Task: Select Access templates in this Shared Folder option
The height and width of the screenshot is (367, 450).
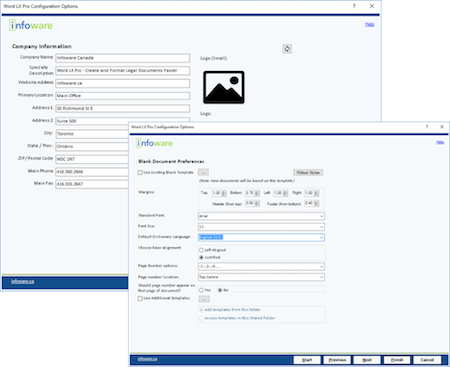Action: coord(201,318)
